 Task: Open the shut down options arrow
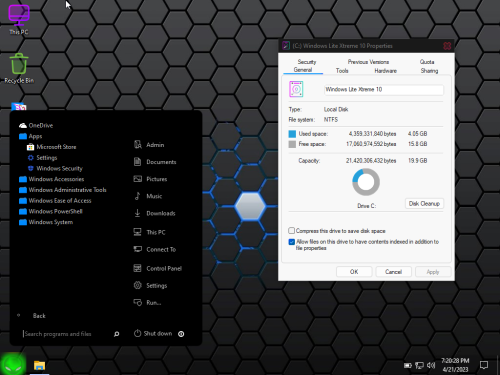pyautogui.click(x=181, y=334)
